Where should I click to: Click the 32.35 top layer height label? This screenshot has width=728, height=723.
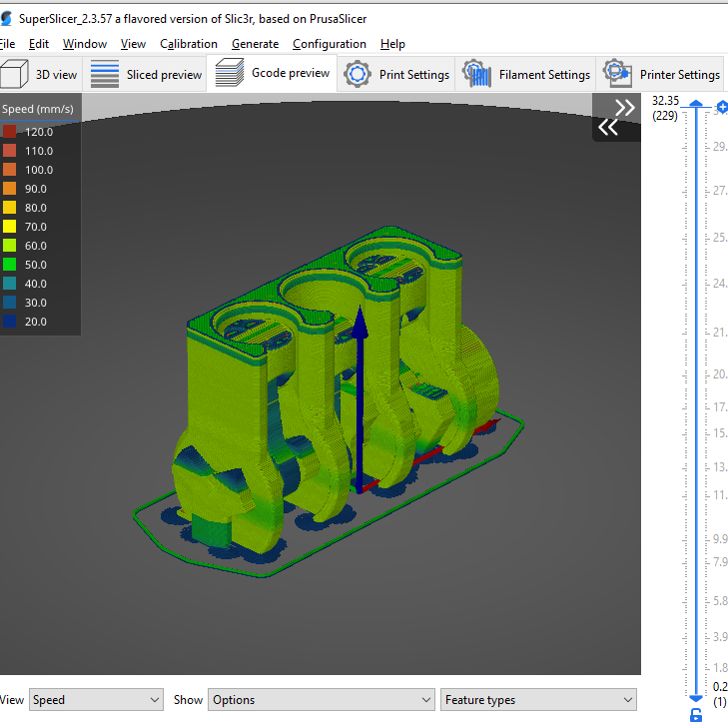(665, 101)
